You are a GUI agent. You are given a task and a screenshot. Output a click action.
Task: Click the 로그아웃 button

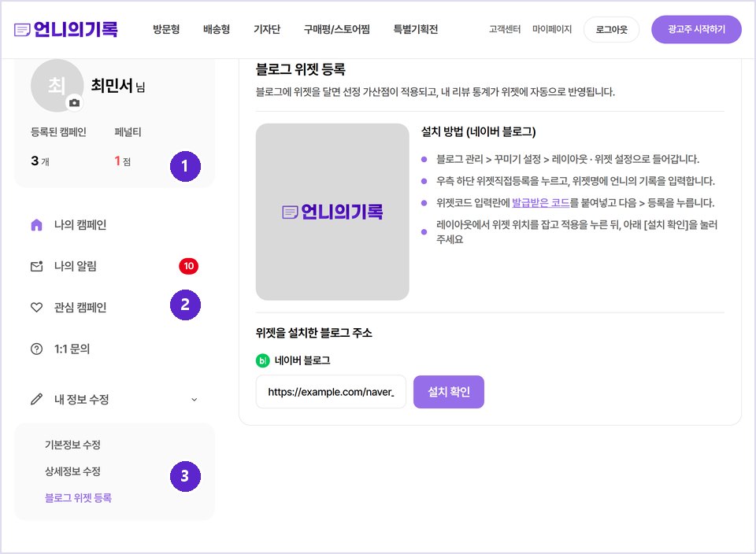611,29
